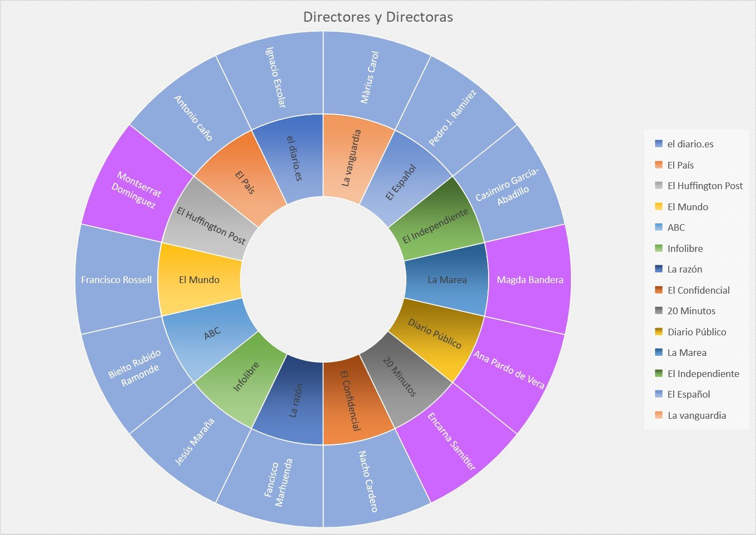Click the purple Montserrat Dominguez segment

click(136, 189)
